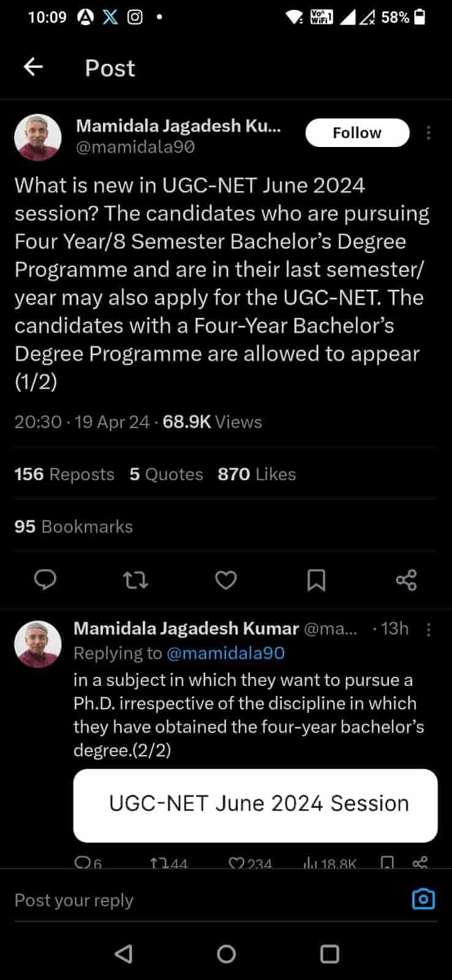Bookmark the main post

pyautogui.click(x=316, y=579)
